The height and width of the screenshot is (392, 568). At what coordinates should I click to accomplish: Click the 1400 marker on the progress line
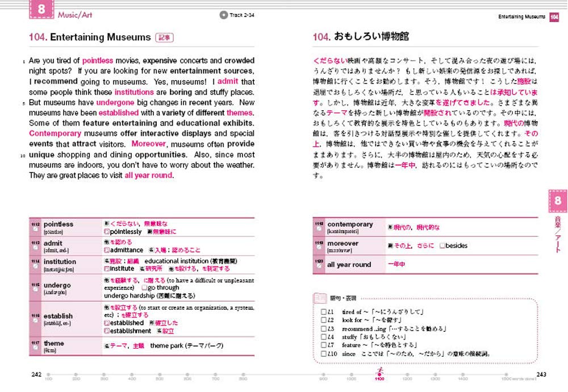point(463,374)
